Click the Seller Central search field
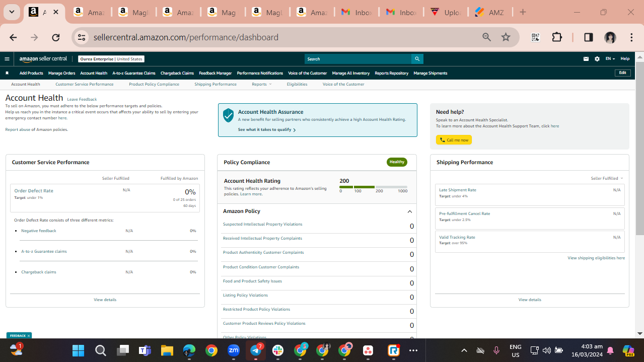 [358, 59]
